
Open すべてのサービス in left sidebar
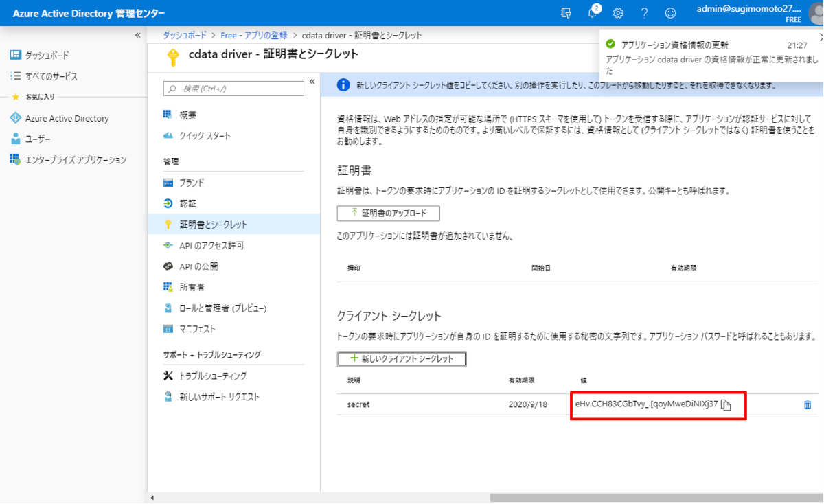pyautogui.click(x=51, y=76)
